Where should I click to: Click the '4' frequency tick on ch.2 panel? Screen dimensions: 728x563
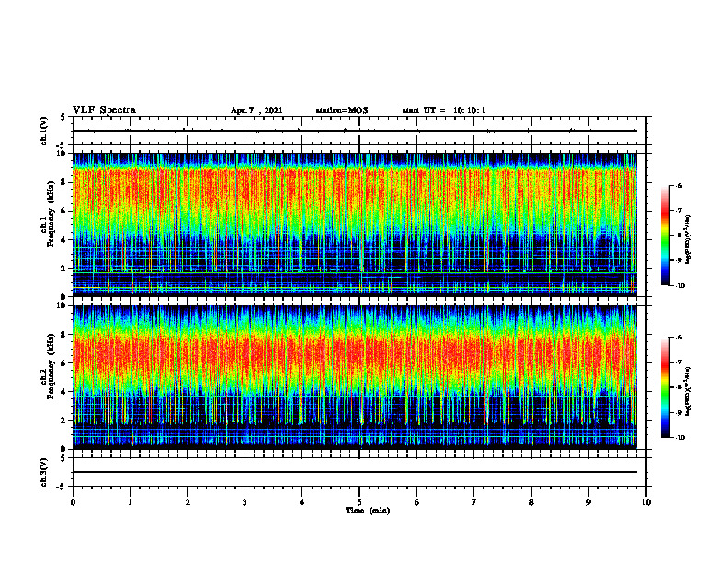coord(64,392)
